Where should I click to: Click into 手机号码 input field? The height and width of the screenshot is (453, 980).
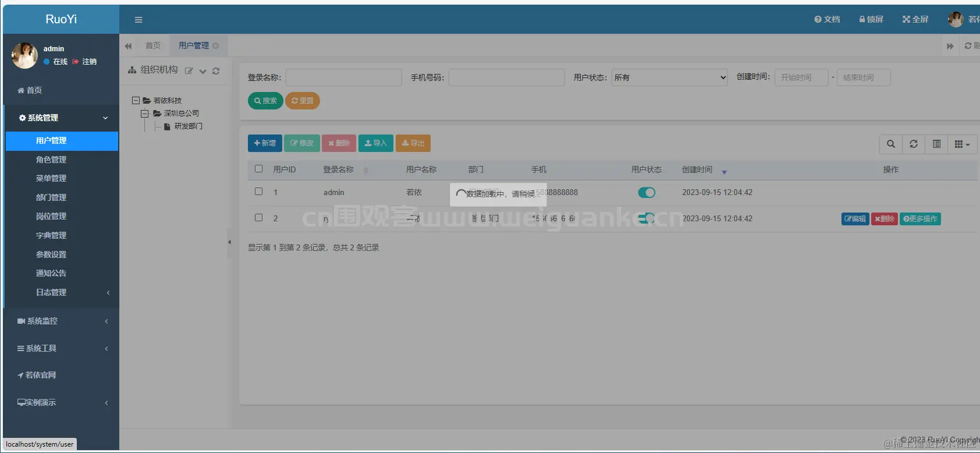tap(507, 77)
